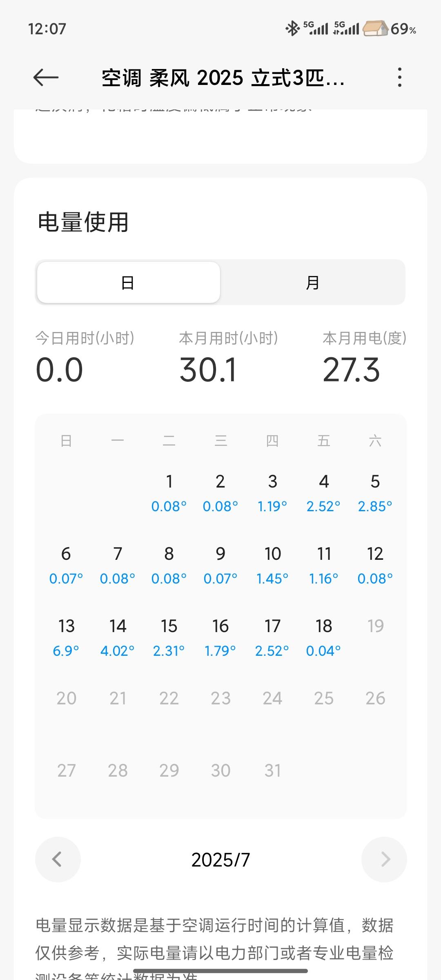Select day 14 showing 4.02° usage
Image resolution: width=441 pixels, height=980 pixels.
(118, 637)
